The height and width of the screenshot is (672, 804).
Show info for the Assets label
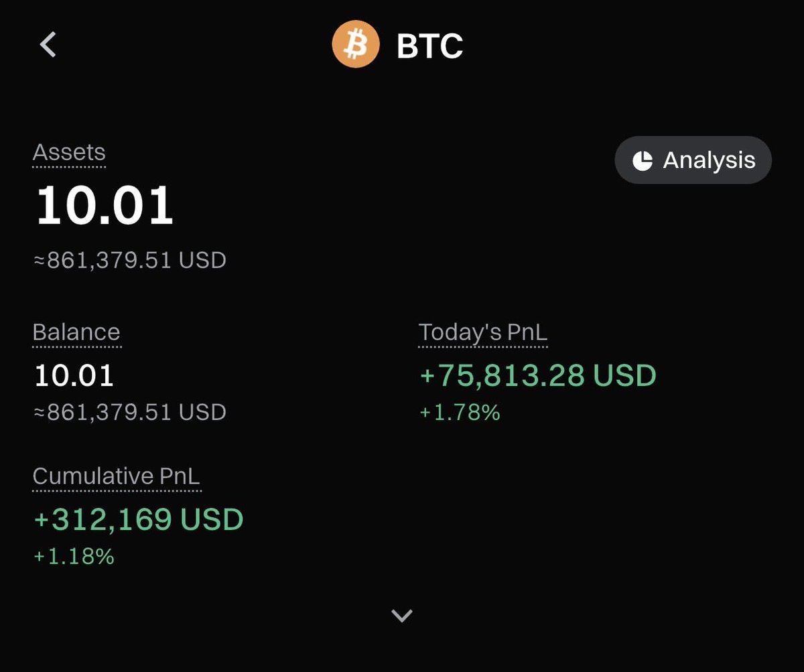point(69,153)
